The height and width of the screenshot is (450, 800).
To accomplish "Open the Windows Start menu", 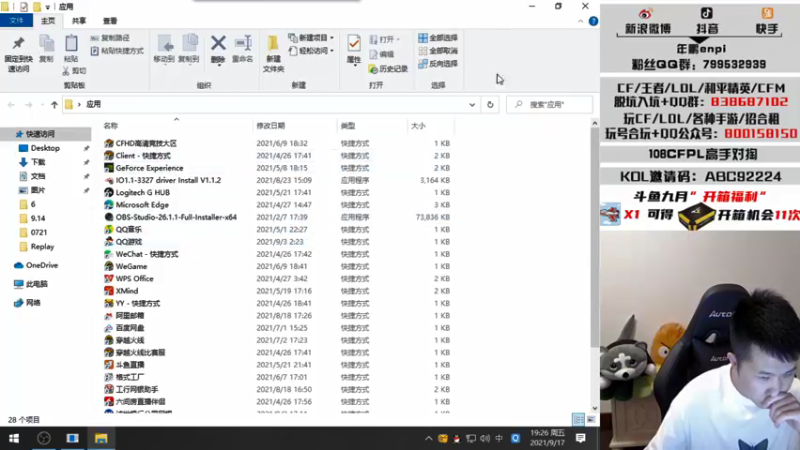I will pos(14,438).
